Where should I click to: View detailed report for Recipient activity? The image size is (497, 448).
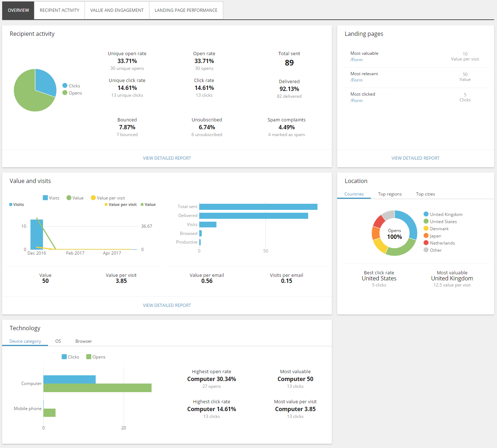(x=167, y=158)
